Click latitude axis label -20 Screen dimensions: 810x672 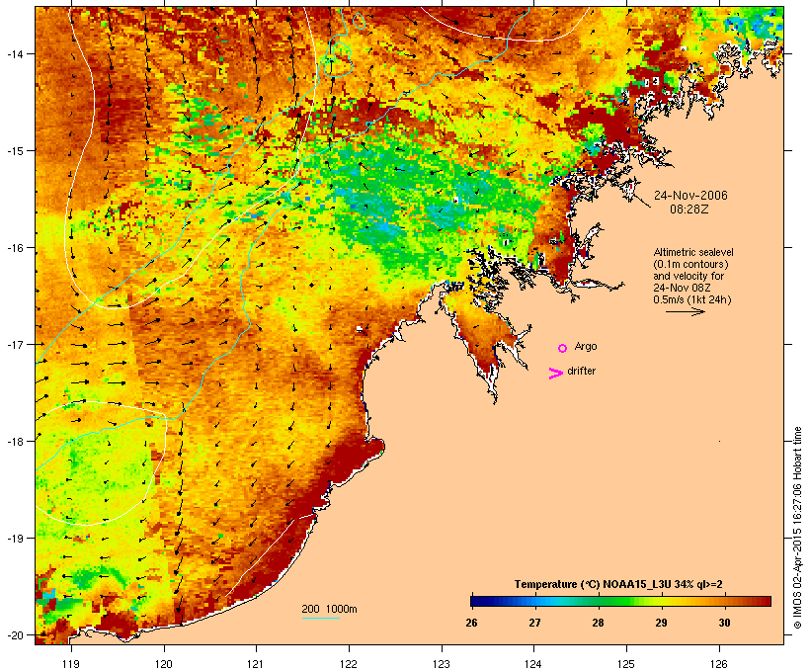pyautogui.click(x=15, y=634)
